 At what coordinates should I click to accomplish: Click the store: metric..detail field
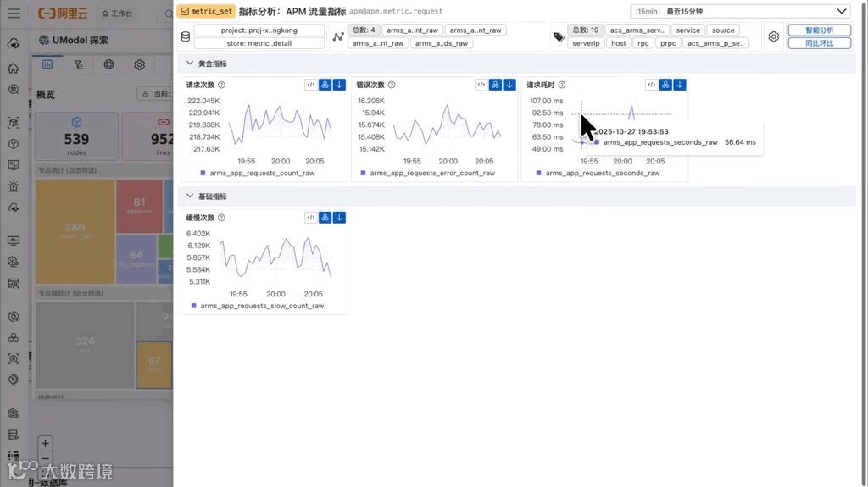tap(259, 43)
